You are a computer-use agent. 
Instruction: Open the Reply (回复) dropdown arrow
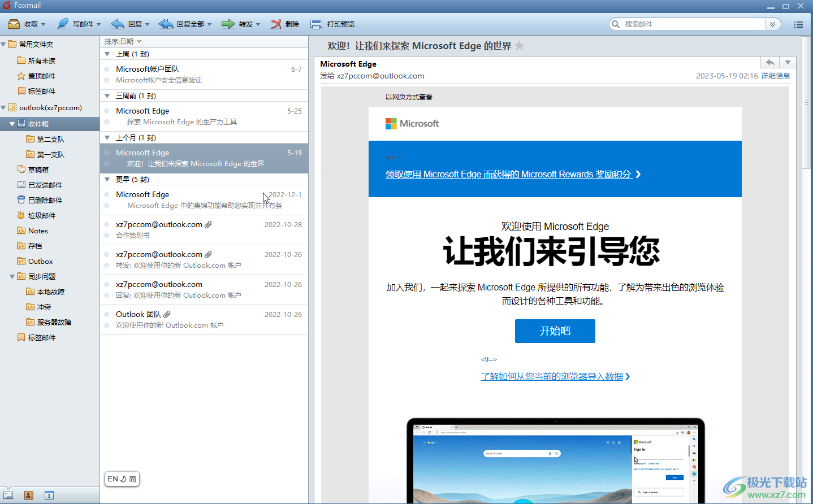(x=147, y=24)
